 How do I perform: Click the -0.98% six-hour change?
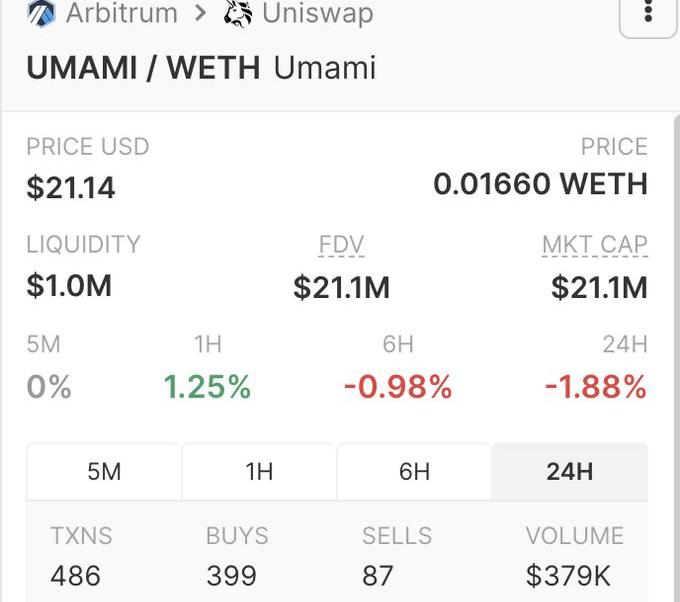(x=397, y=387)
